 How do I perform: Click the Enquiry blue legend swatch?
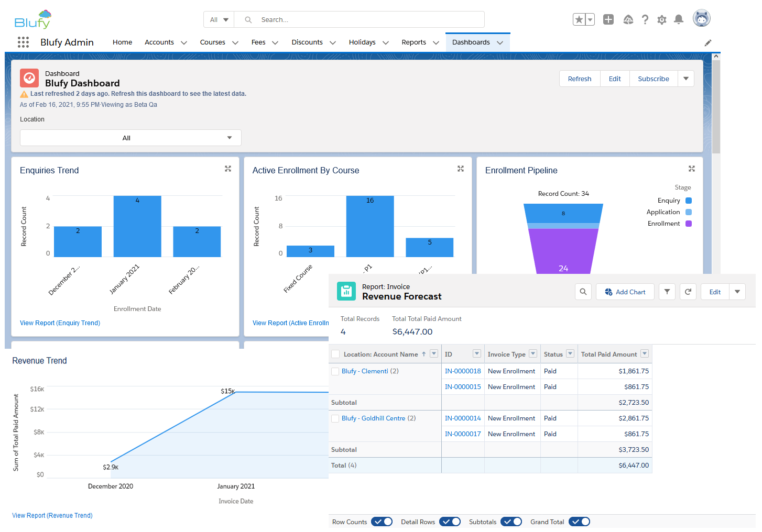tap(689, 201)
